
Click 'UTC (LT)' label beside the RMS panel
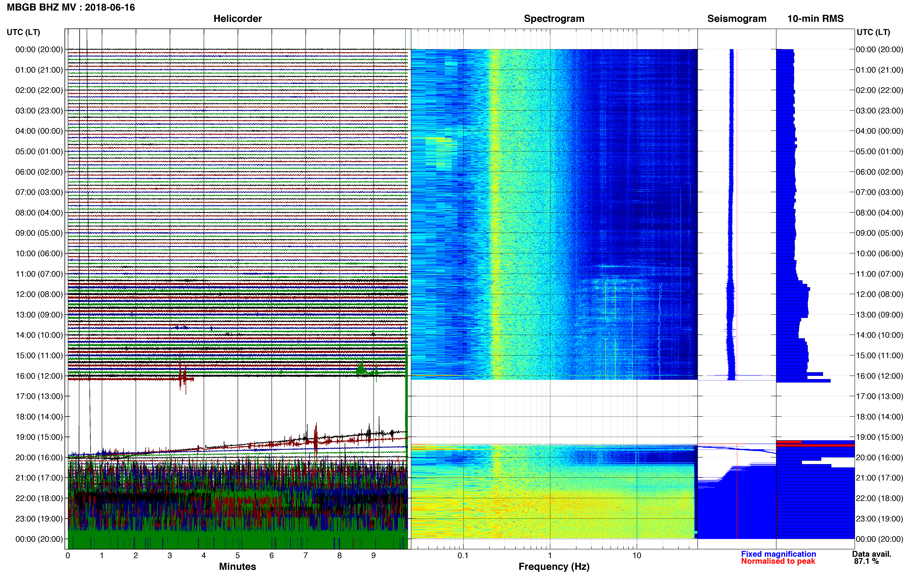873,32
